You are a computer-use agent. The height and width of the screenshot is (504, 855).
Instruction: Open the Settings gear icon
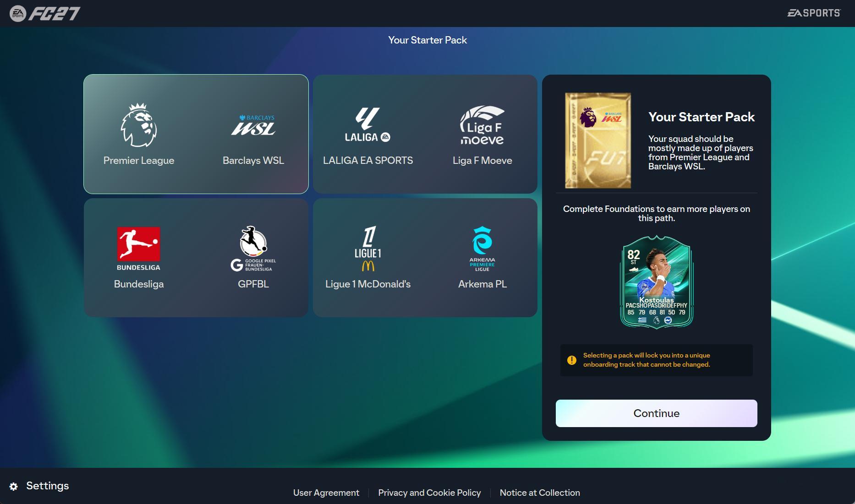(x=14, y=486)
